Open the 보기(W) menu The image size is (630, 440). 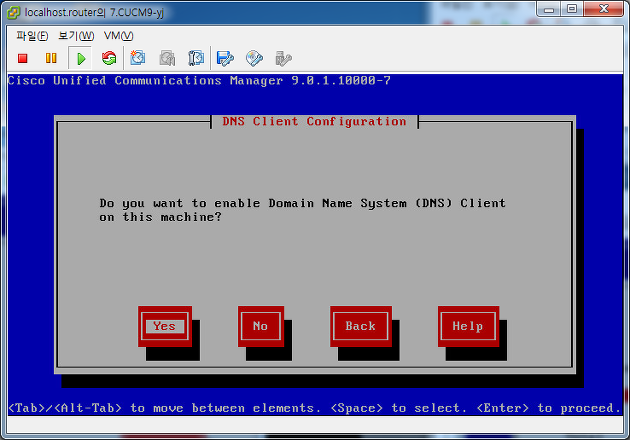(x=76, y=36)
